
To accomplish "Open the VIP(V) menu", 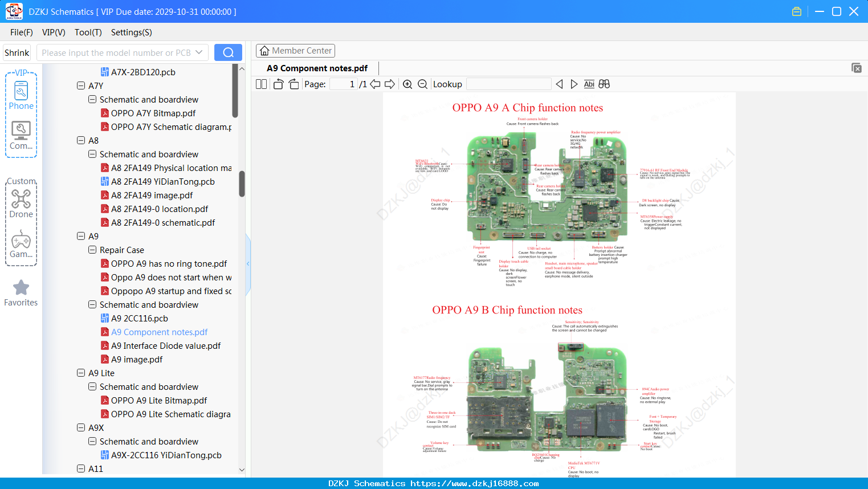I will pyautogui.click(x=54, y=32).
